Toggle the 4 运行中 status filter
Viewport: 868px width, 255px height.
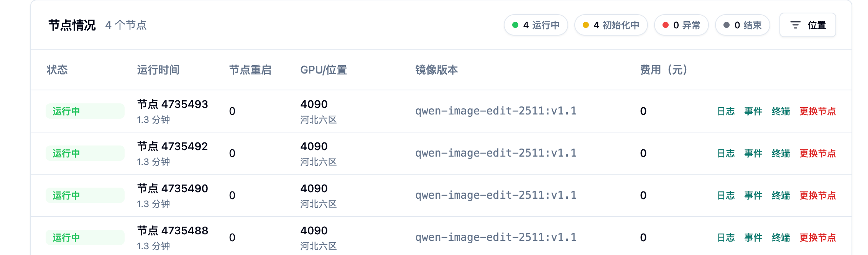(x=536, y=25)
